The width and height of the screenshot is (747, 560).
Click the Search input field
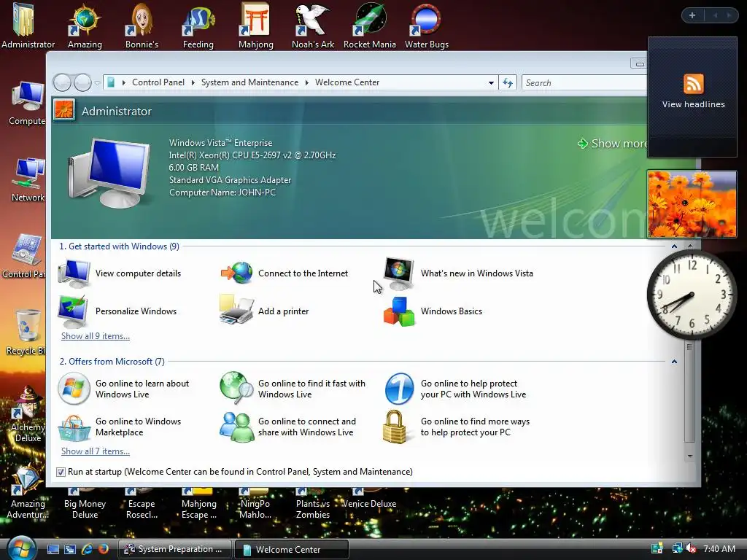(x=584, y=83)
